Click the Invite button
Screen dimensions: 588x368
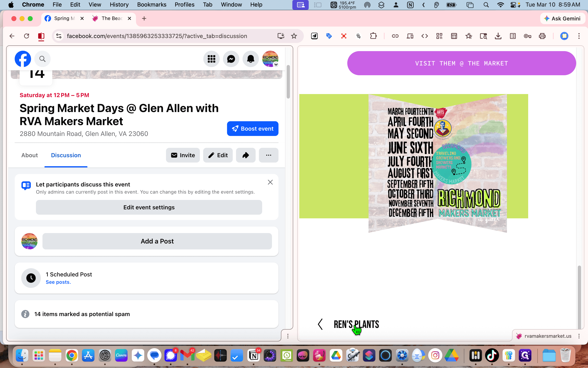pos(183,155)
